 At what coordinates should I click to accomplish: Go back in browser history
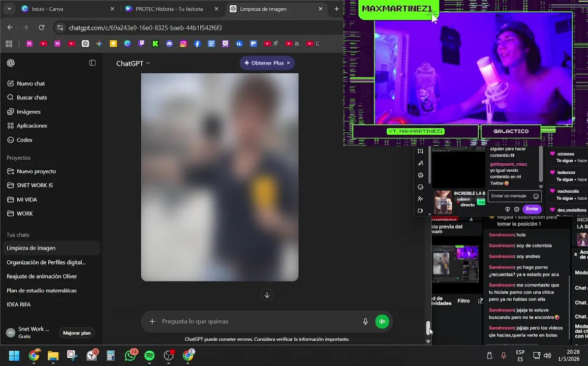pos(10,27)
